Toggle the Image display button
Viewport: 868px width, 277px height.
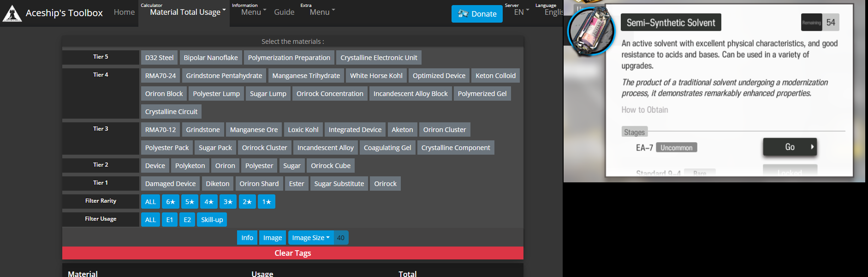pos(273,238)
